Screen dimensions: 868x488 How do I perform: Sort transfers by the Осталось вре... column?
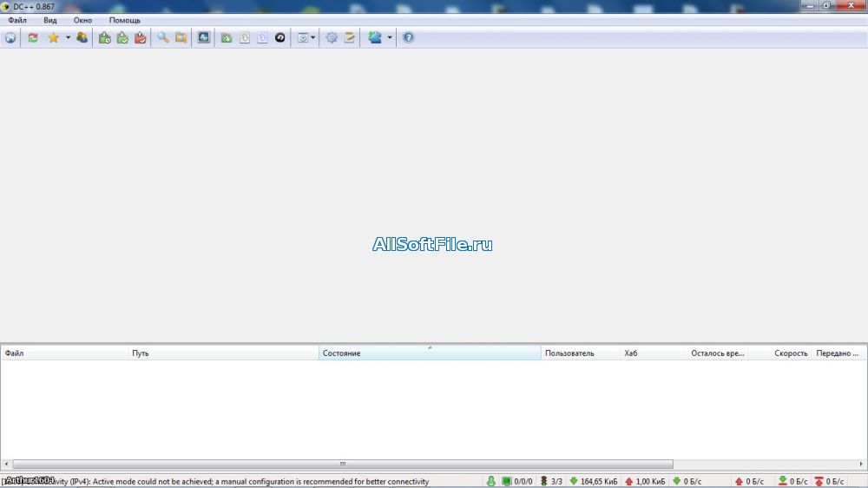[718, 353]
